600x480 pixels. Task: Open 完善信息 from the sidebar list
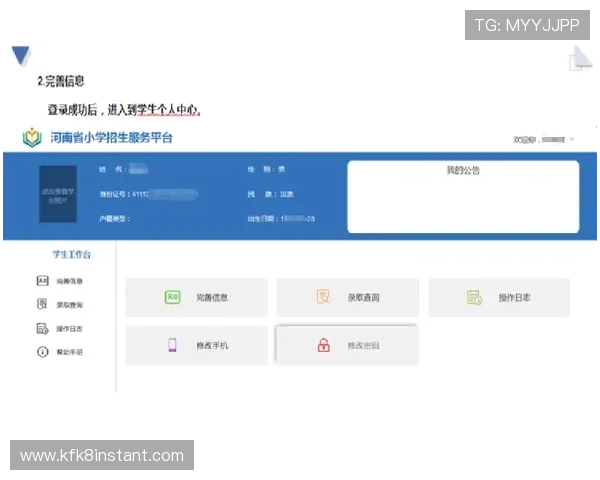(69, 281)
